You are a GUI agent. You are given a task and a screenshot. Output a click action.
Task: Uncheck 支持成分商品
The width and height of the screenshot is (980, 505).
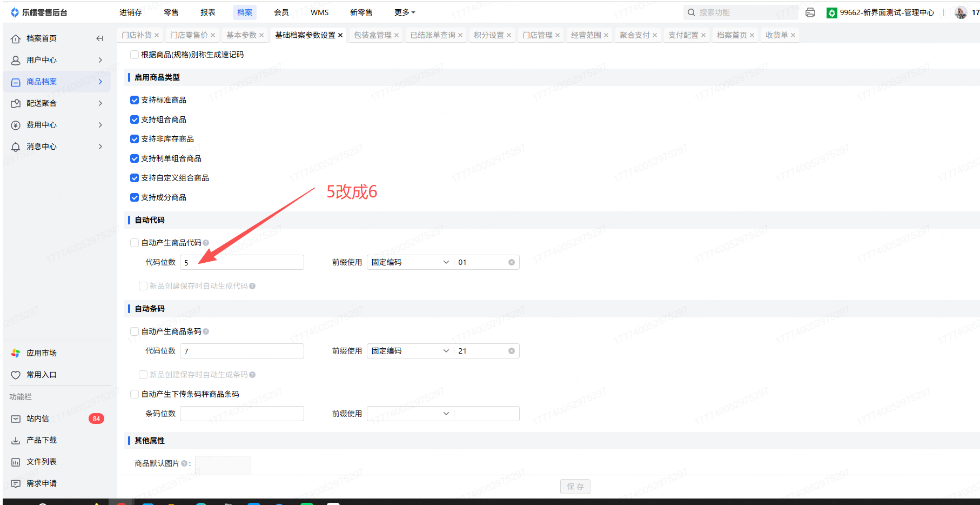tap(135, 197)
